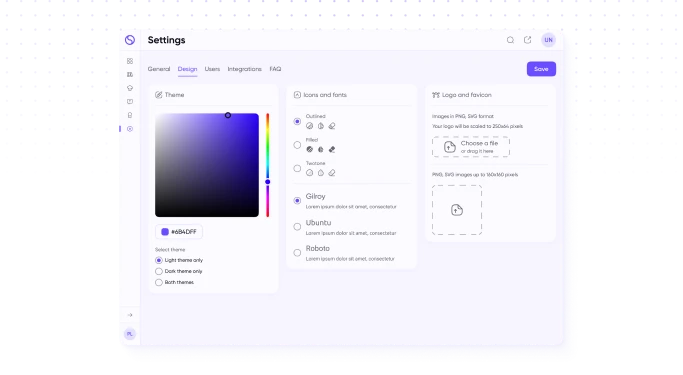Screen dimensions: 683x375
Task: Select the Twotone icon style
Action: click(297, 169)
